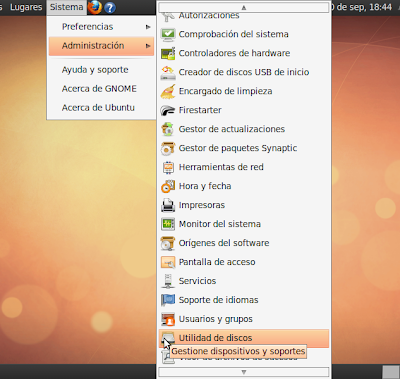400x379 pixels.
Task: Open the Lugares menu in top panel
Action: [26, 7]
